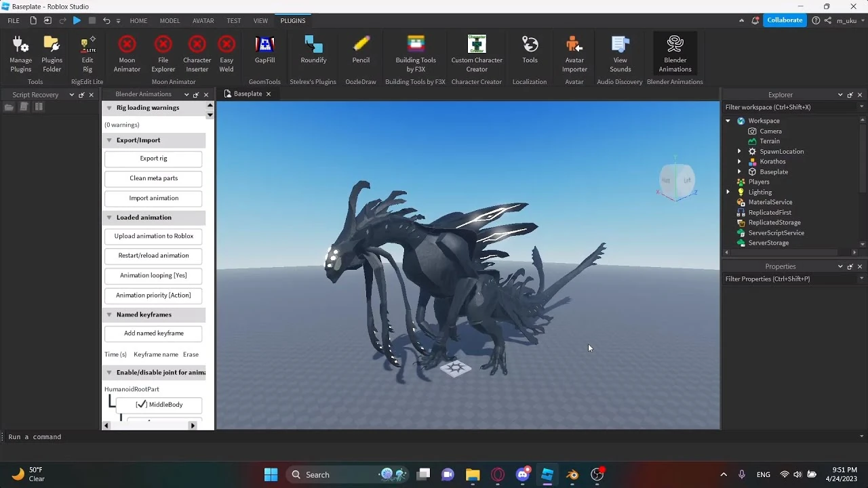This screenshot has height=488, width=868.
Task: Click the Blender Animations plugin icon
Action: coord(675,54)
